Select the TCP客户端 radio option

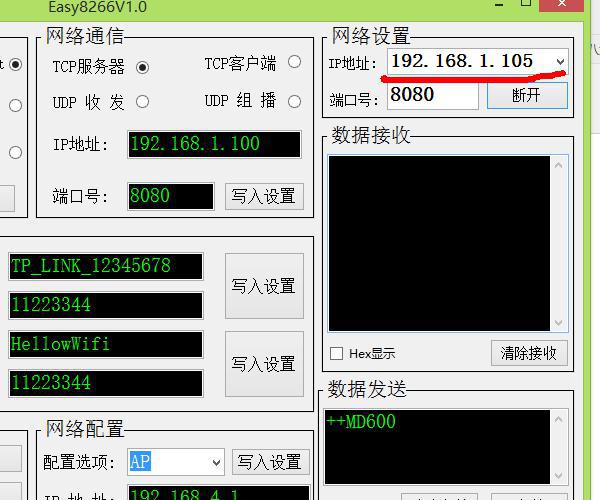pyautogui.click(x=294, y=62)
